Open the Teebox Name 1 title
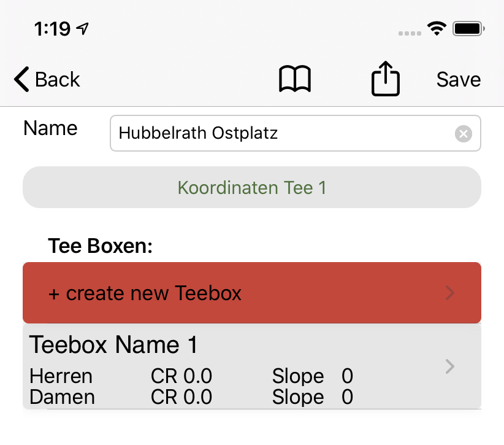This screenshot has width=504, height=445. pyautogui.click(x=113, y=345)
